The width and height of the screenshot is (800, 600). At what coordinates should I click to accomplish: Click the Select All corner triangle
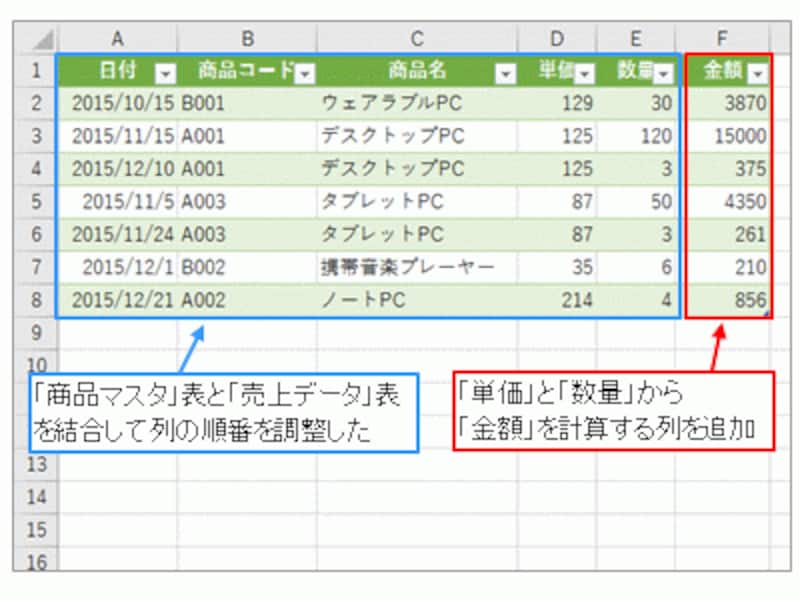pos(43,40)
